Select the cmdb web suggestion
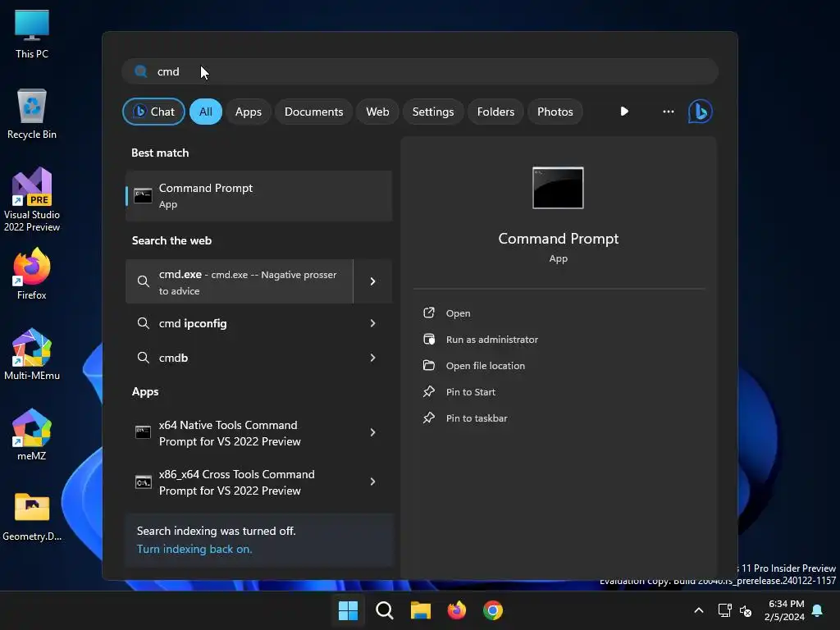 (240, 358)
